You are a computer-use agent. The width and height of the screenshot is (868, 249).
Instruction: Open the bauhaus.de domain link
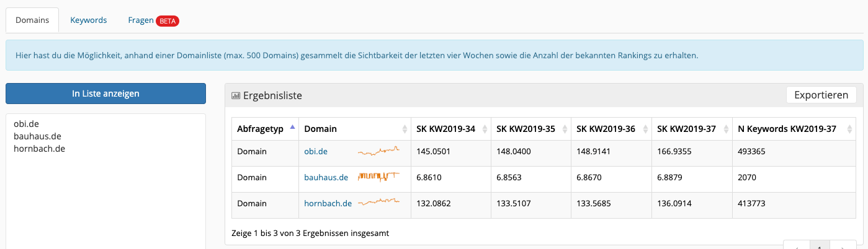click(326, 177)
